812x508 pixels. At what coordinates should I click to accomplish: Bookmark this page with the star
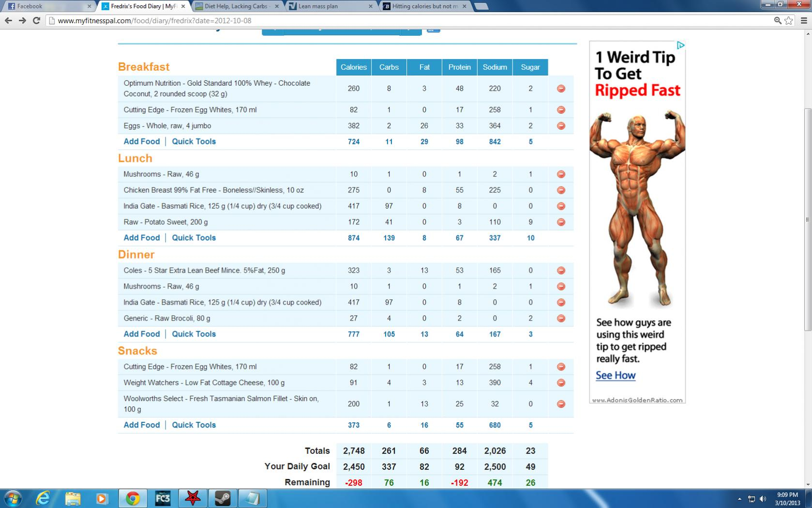(789, 20)
